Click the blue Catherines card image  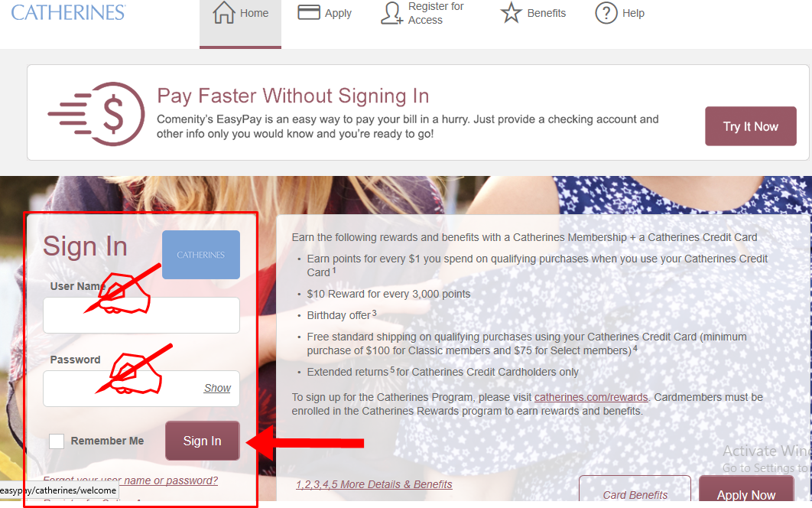201,255
